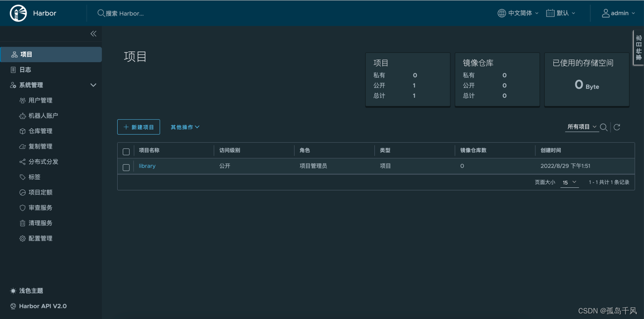644x319 pixels.
Task: Click the 标签 tag icon
Action: click(x=23, y=177)
